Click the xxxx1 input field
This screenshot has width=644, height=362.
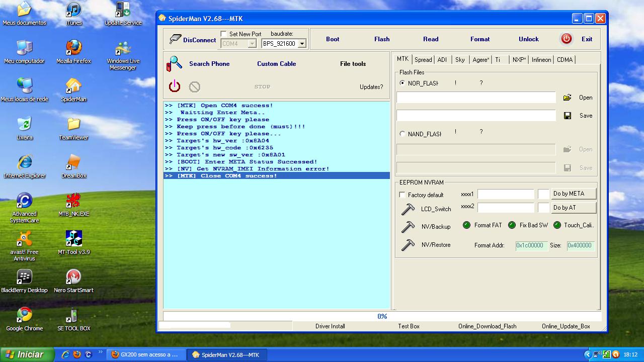click(506, 194)
